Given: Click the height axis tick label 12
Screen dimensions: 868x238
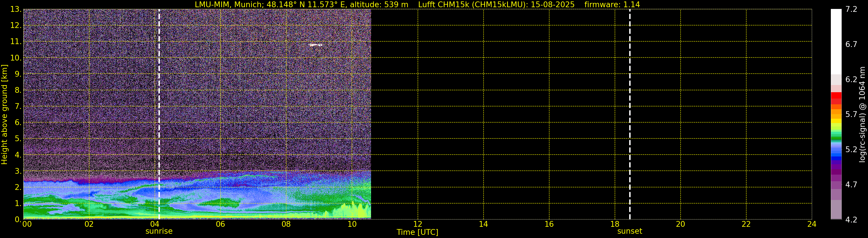Looking at the screenshot, I should (x=16, y=25).
